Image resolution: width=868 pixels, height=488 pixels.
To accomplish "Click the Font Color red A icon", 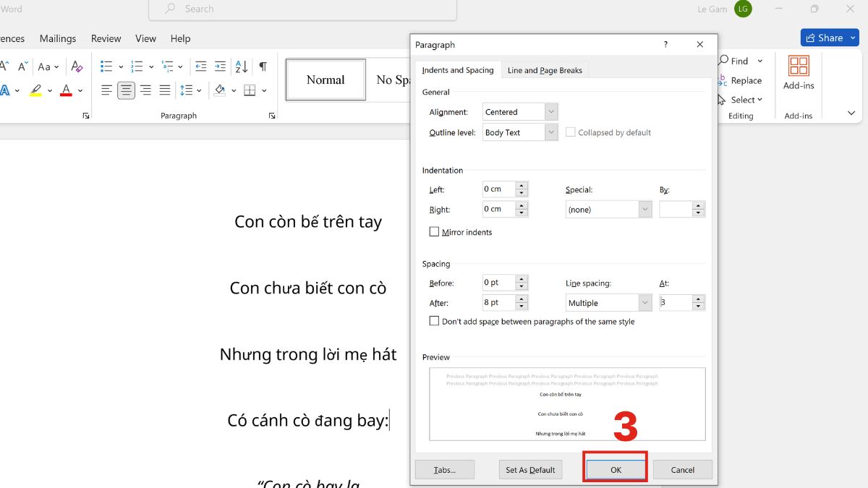I will click(x=67, y=90).
